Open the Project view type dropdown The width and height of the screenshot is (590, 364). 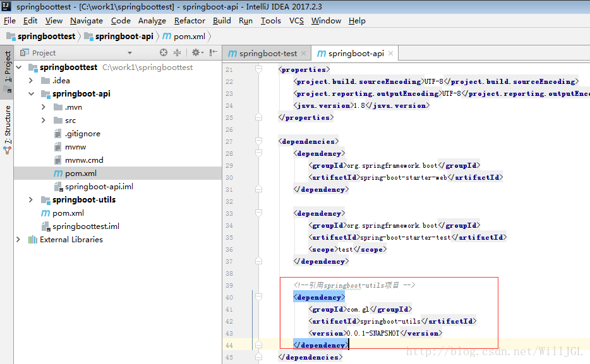click(x=129, y=53)
